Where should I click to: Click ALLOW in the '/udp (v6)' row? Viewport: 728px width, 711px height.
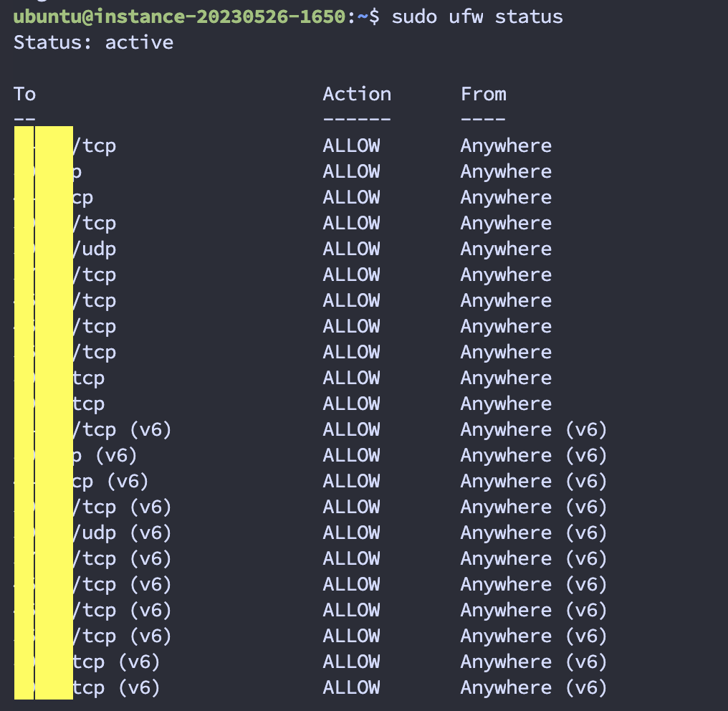pos(351,533)
